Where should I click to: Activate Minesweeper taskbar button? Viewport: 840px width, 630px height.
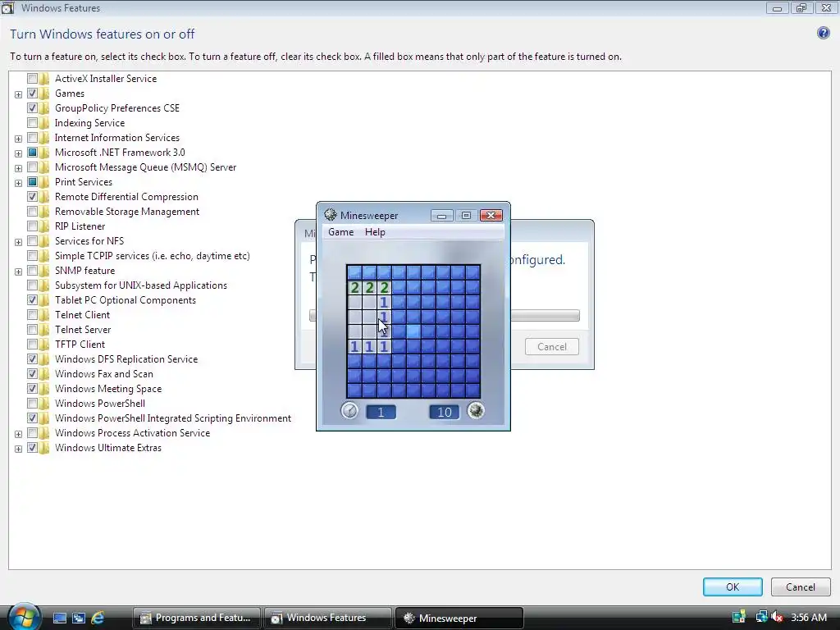[x=459, y=618]
